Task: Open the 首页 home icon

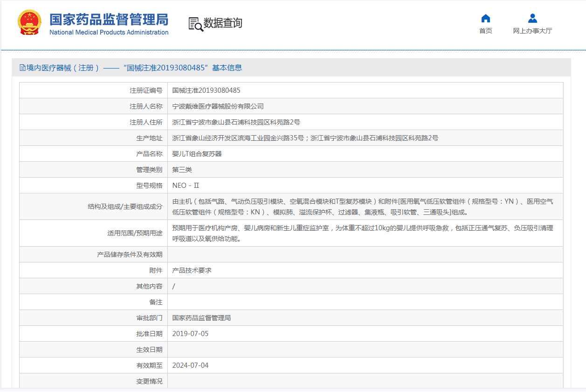Action: (x=485, y=18)
